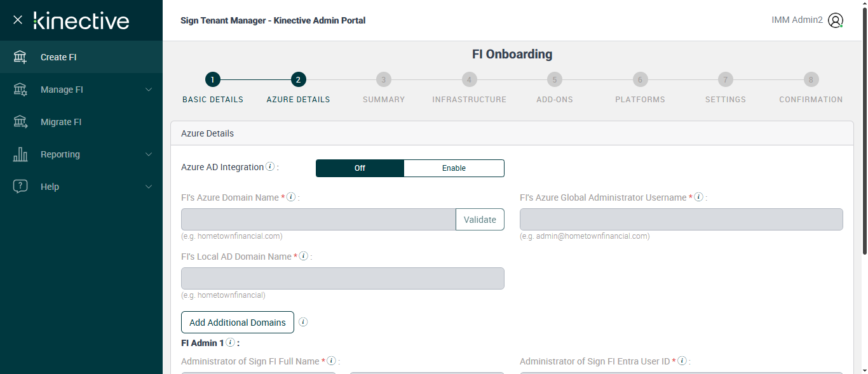Click Add Additional Domains button
This screenshot has width=868, height=374.
[x=238, y=323]
